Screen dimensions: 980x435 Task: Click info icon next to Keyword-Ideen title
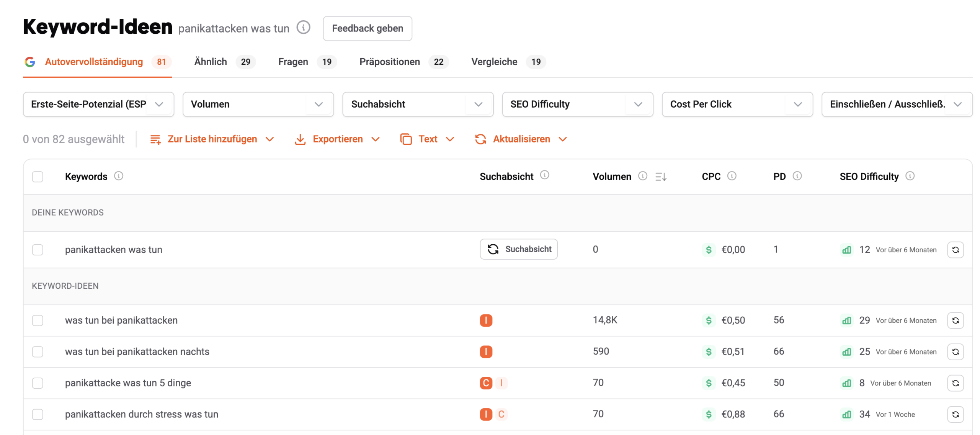tap(303, 28)
